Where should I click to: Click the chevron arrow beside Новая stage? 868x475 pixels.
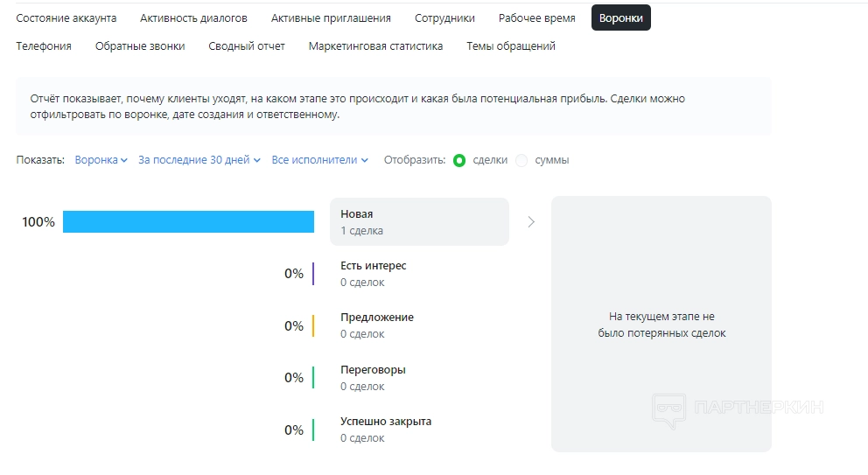click(x=531, y=222)
